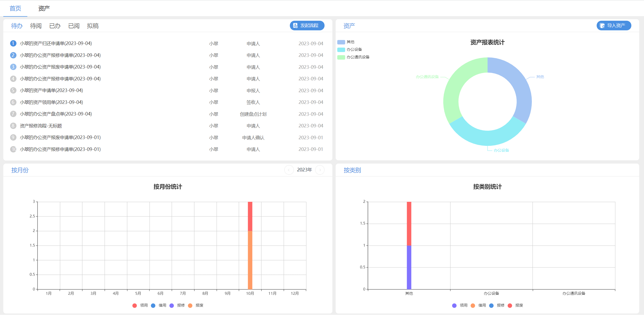Open 资产报修流程-无标题 entry
Image resolution: width=644 pixels, height=315 pixels.
click(x=41, y=126)
